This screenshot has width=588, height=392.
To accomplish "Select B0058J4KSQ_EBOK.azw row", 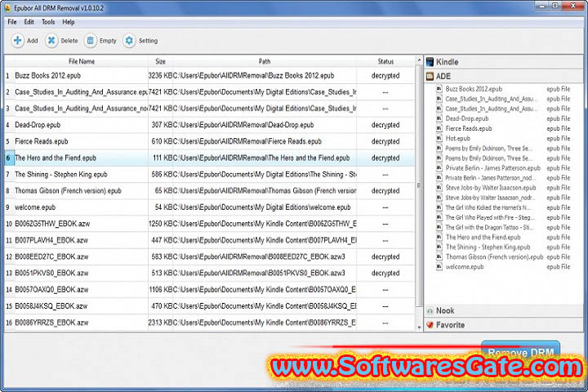I will click(x=210, y=306).
